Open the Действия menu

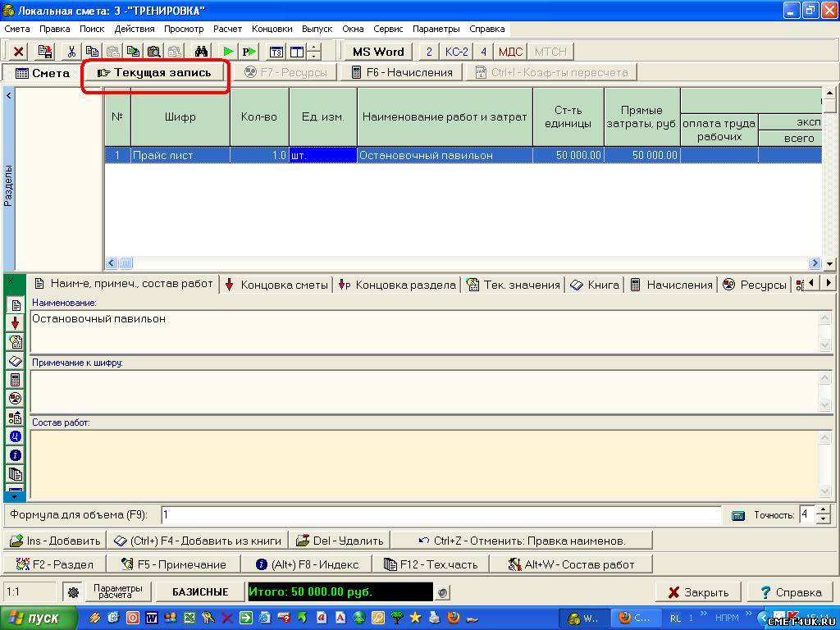pyautogui.click(x=135, y=29)
